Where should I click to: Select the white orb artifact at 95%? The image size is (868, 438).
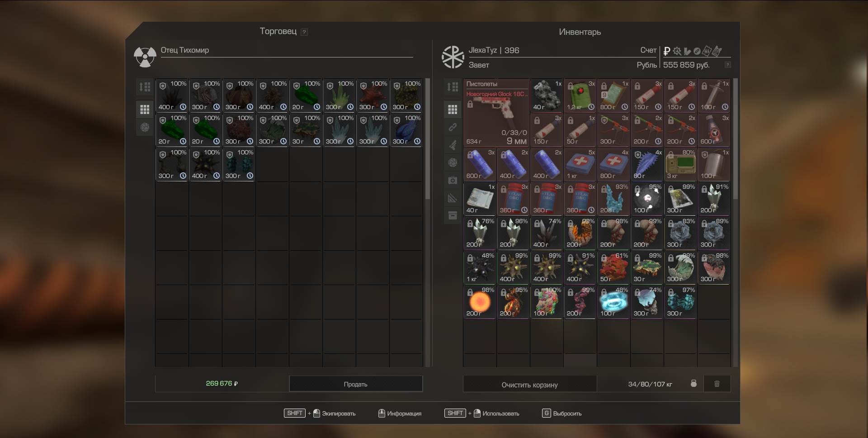647,199
